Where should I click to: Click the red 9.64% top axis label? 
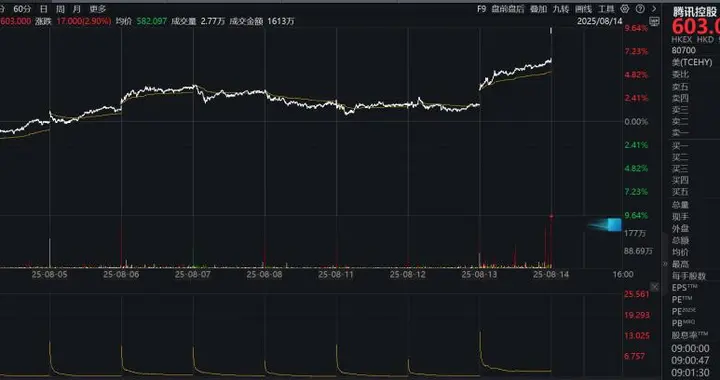(x=636, y=28)
